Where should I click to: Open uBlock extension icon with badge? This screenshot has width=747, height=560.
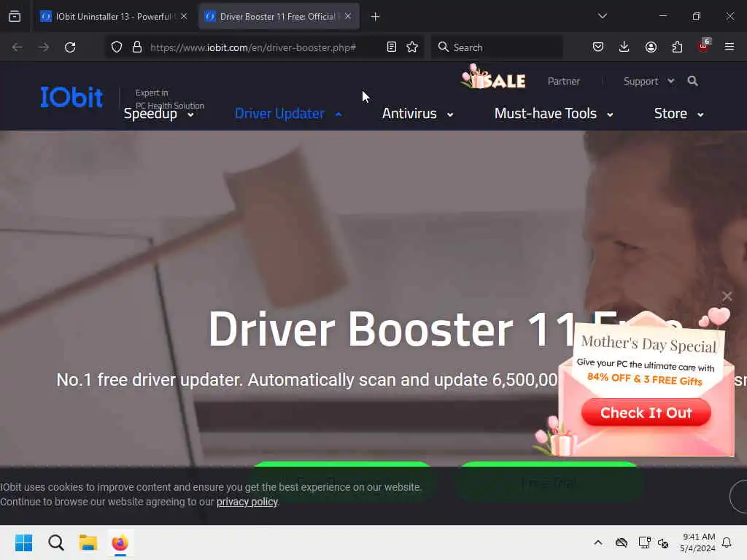(704, 46)
